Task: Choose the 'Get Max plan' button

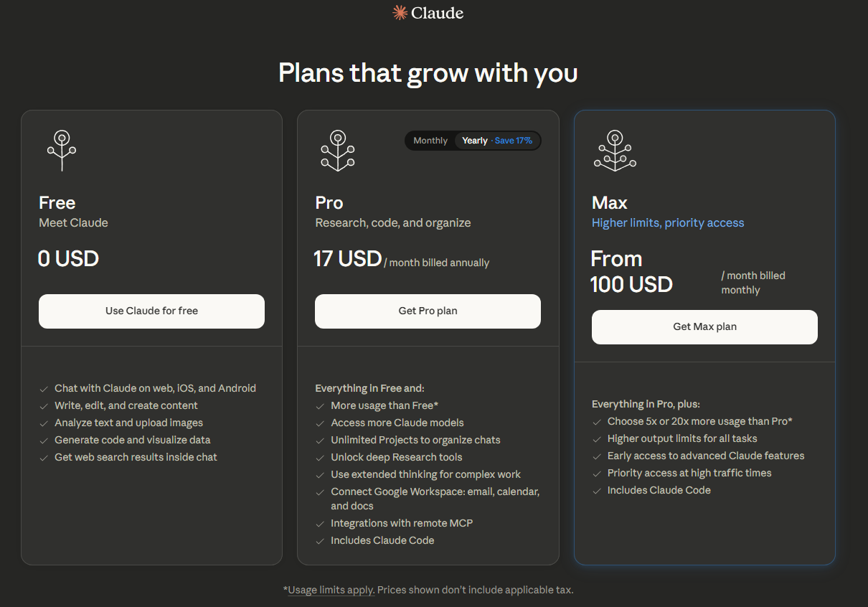Action: coord(704,327)
